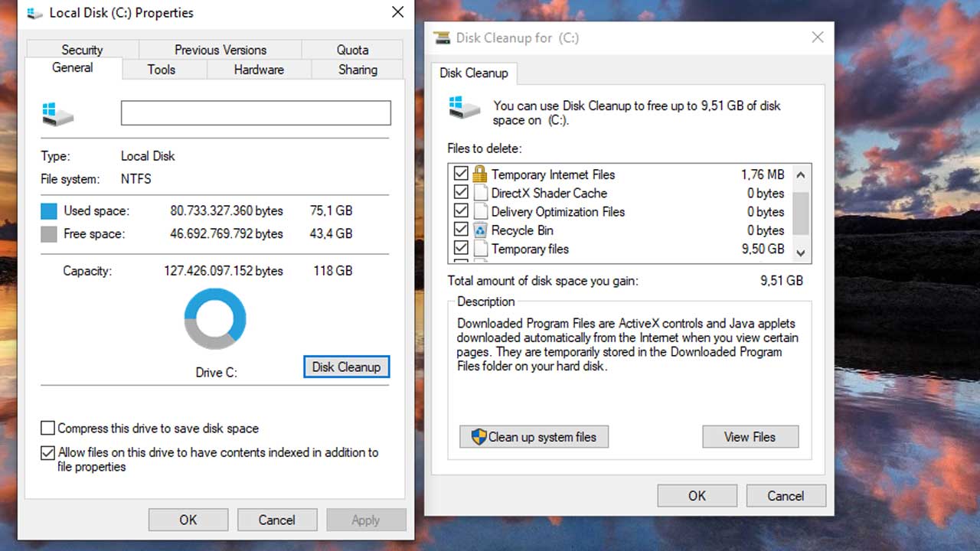Screen dimensions: 980x551
Task: Click the drive icon in the title bar
Action: click(35, 13)
